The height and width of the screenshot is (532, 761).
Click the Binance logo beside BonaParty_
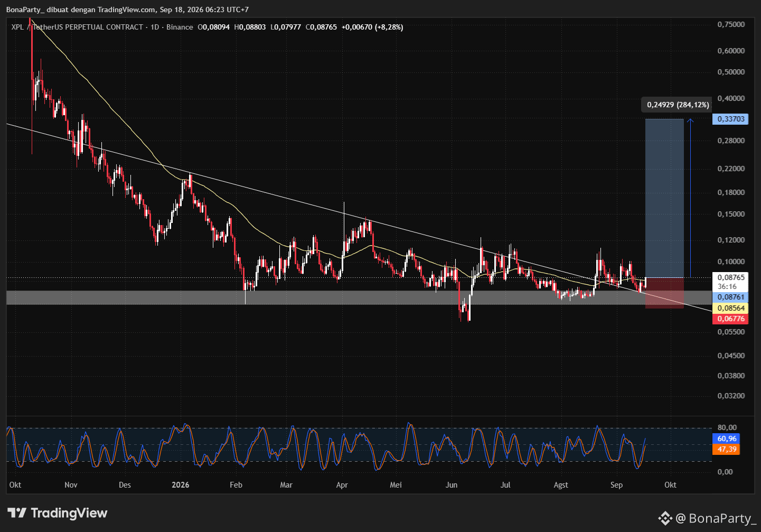(x=665, y=518)
